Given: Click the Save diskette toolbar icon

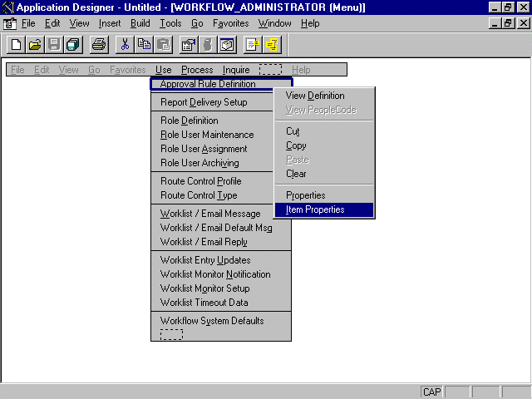Looking at the screenshot, I should click(x=54, y=44).
